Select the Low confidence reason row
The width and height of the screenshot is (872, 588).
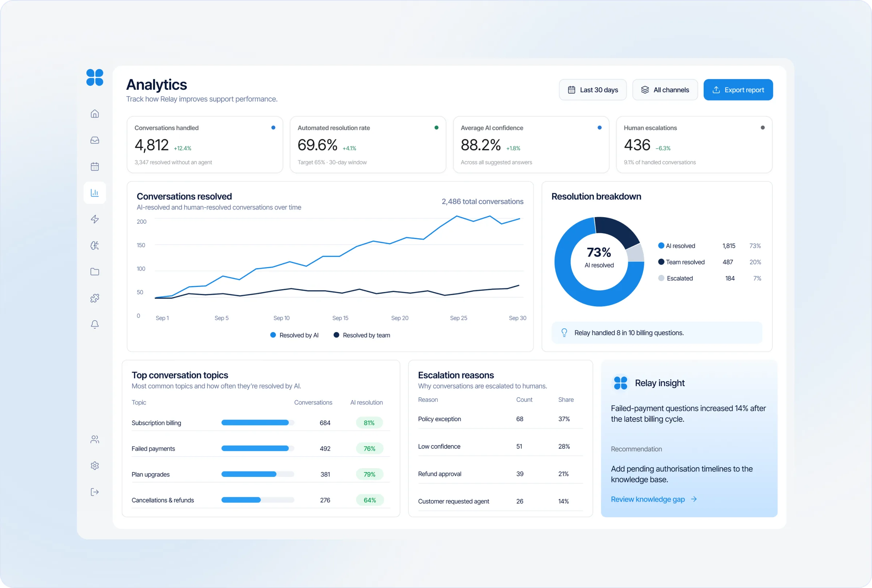[x=500, y=446]
